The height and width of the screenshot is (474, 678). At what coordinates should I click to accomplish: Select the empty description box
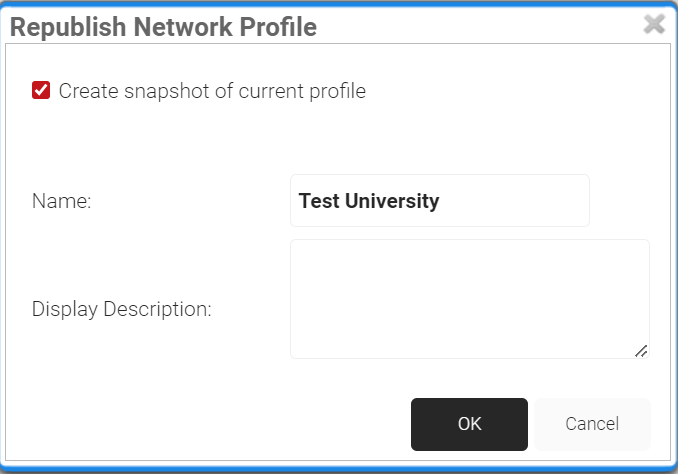click(469, 298)
